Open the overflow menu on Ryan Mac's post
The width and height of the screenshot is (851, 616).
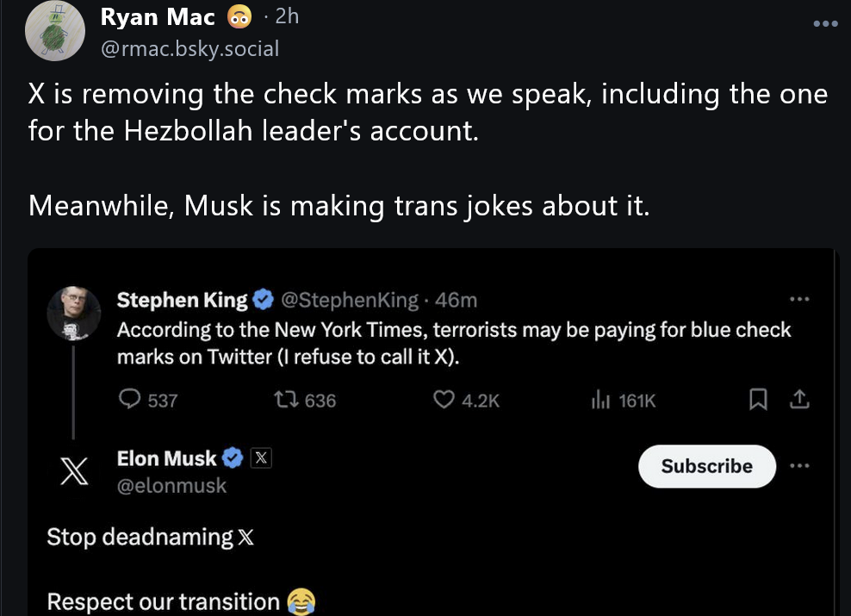[x=825, y=24]
